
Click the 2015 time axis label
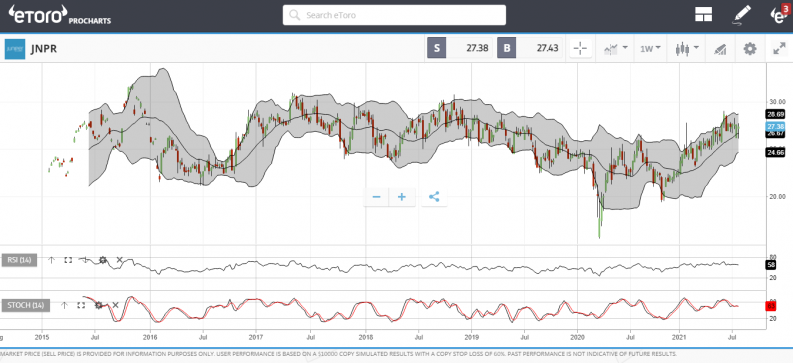pos(42,336)
